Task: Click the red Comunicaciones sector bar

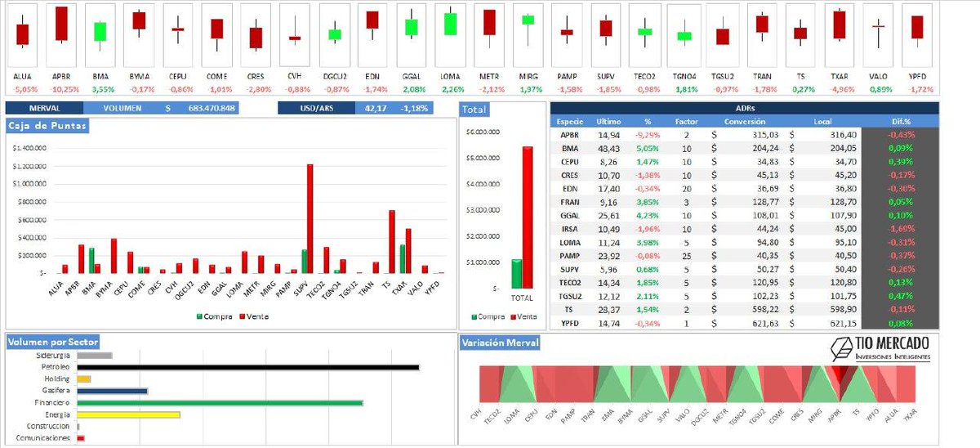Action: pyautogui.click(x=80, y=438)
